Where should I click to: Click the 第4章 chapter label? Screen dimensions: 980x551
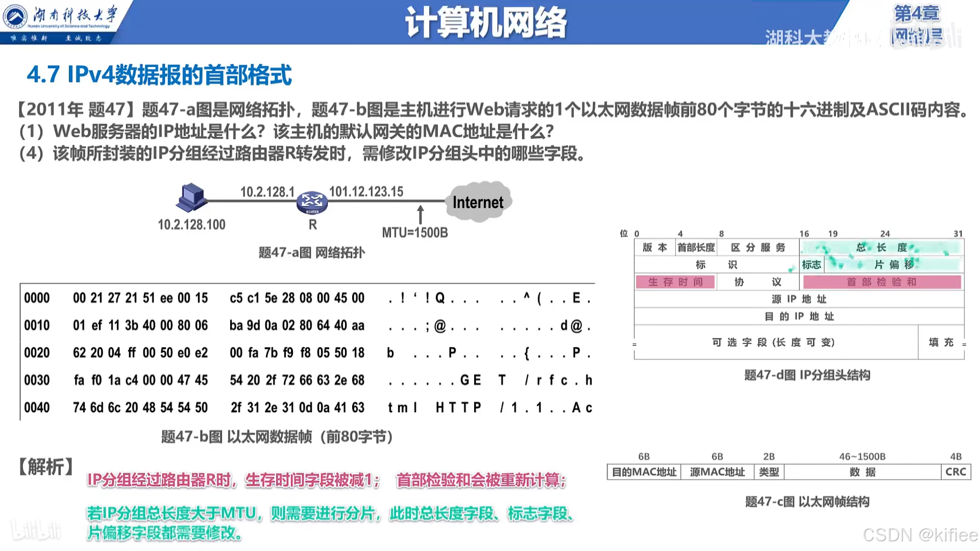pyautogui.click(x=917, y=13)
